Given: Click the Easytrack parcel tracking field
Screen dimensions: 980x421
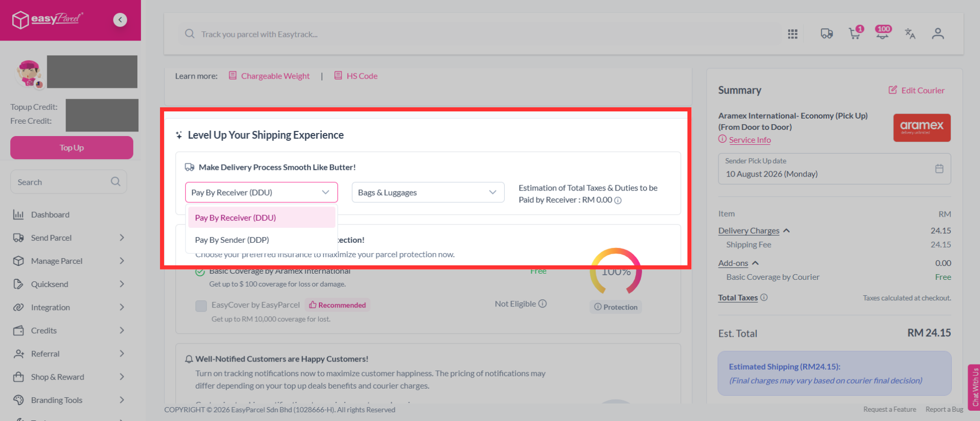Looking at the screenshot, I should click(482, 34).
